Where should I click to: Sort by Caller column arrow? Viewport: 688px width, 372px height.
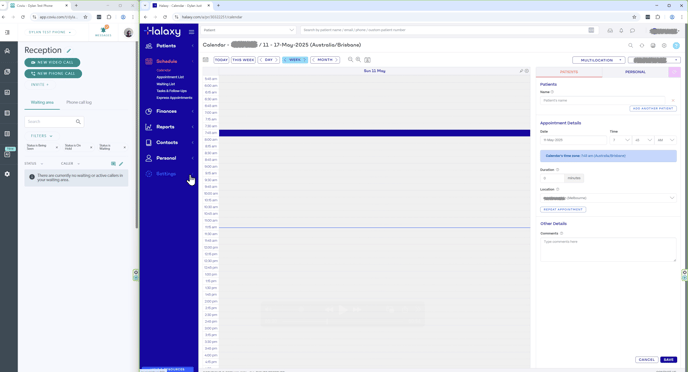click(x=79, y=164)
